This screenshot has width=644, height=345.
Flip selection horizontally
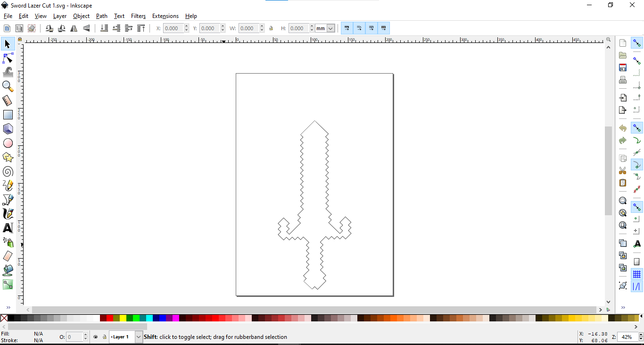[x=74, y=28]
